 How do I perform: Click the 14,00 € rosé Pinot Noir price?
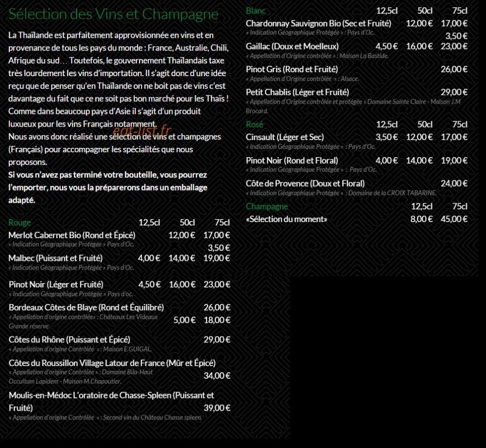pyautogui.click(x=419, y=161)
